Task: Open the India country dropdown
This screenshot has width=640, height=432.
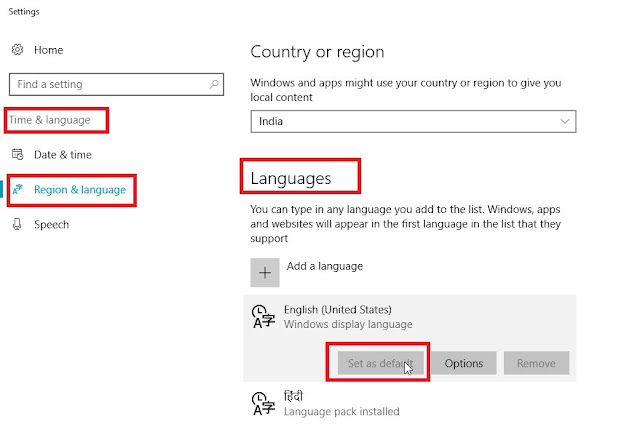Action: [x=413, y=121]
